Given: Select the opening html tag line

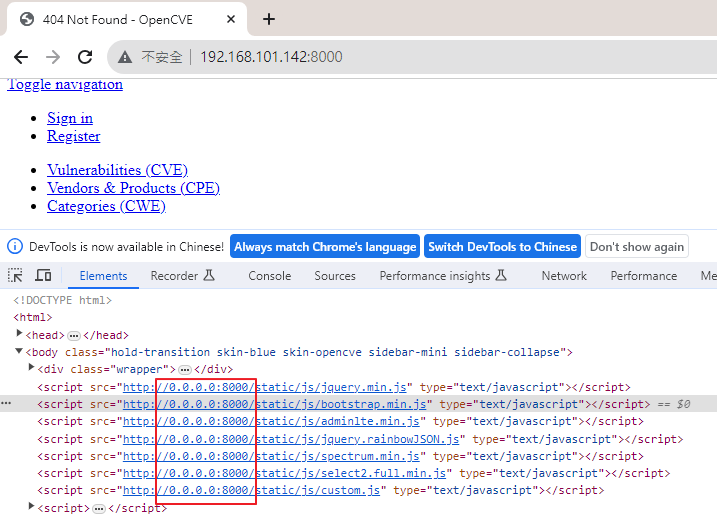Looking at the screenshot, I should (x=33, y=317).
